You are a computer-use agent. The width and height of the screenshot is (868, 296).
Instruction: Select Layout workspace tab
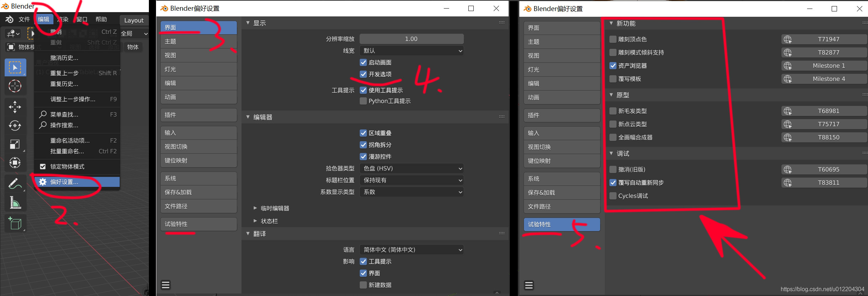point(134,20)
